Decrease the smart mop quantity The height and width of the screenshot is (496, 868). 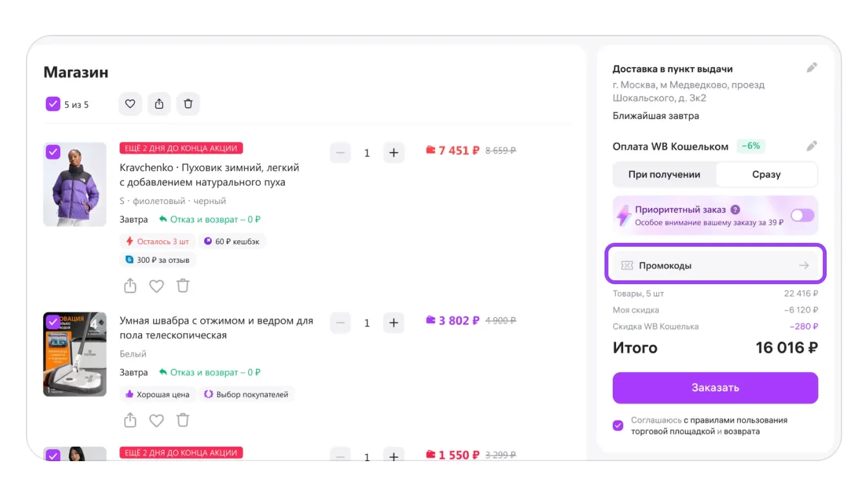coord(340,322)
